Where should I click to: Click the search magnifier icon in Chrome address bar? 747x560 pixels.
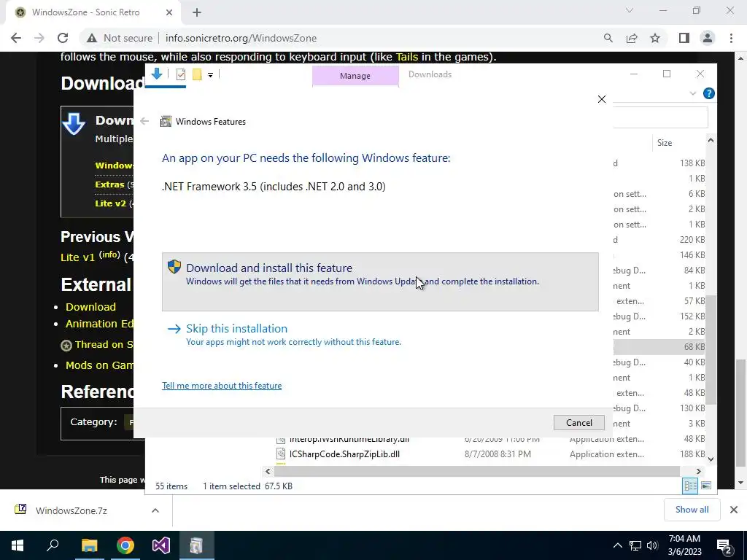[608, 38]
